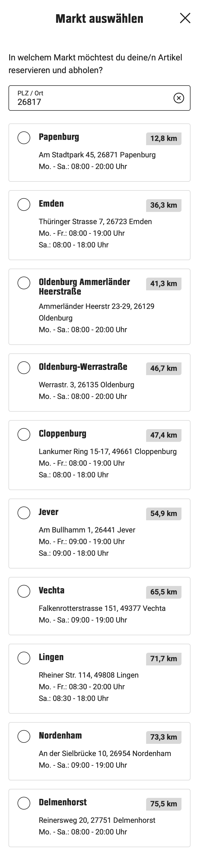This screenshot has height=868, width=199.
Task: Select the Vechta market radio button
Action: tap(24, 591)
